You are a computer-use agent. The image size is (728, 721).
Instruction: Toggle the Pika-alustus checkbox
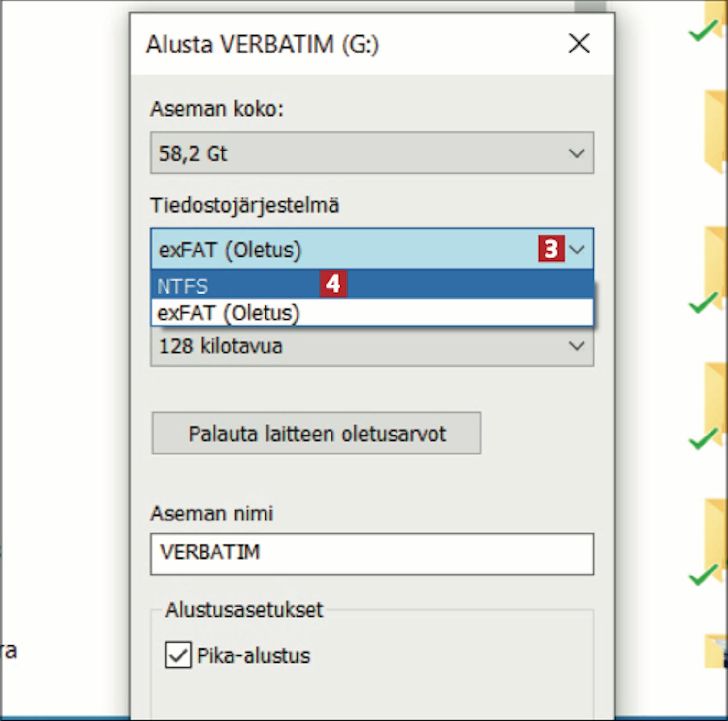(178, 655)
